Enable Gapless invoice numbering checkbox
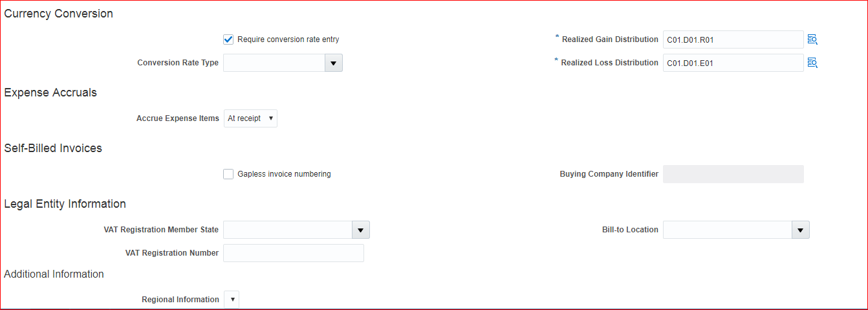This screenshot has width=868, height=310. point(228,174)
